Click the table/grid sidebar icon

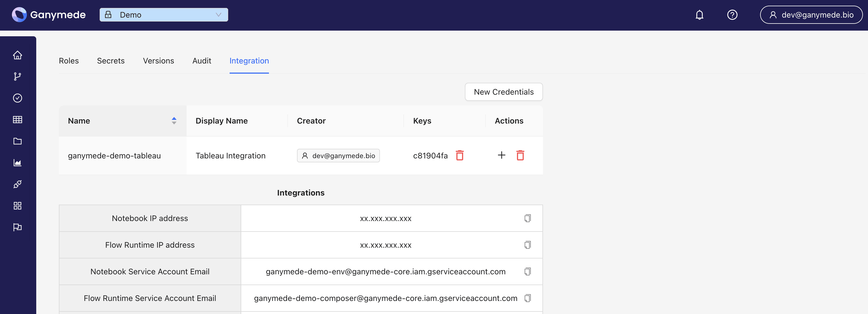tap(17, 120)
